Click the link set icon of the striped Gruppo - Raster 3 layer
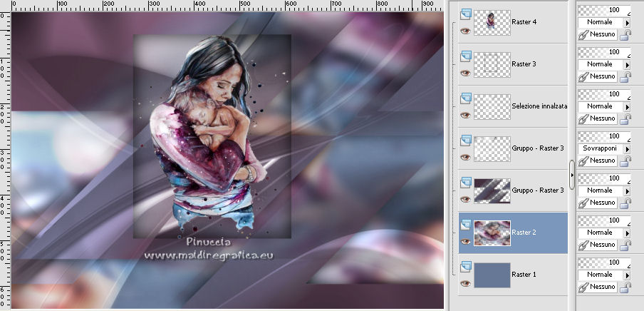Image resolution: width=644 pixels, height=311 pixels. (x=583, y=203)
